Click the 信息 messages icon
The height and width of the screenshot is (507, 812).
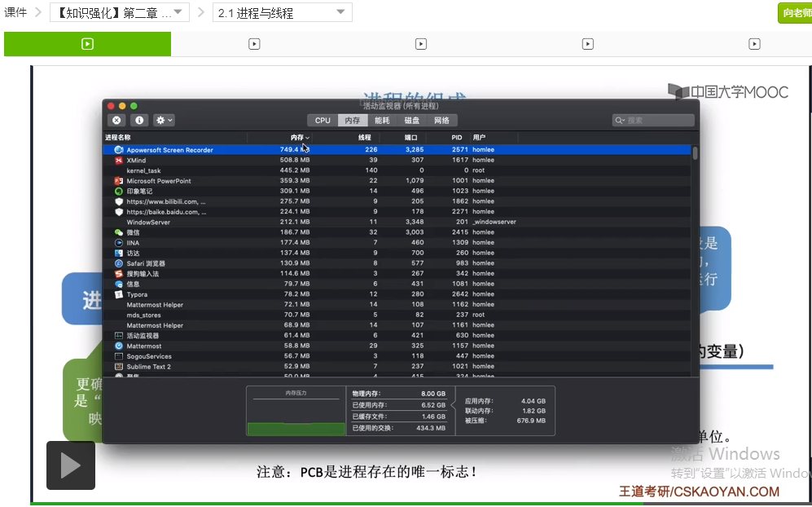point(119,284)
